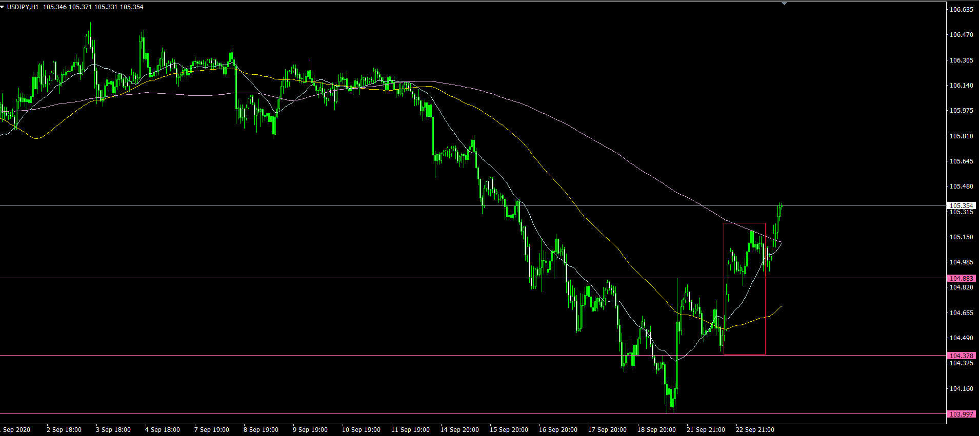
Task: Click the 21 Sep 21:00 time label
Action: pyautogui.click(x=706, y=430)
